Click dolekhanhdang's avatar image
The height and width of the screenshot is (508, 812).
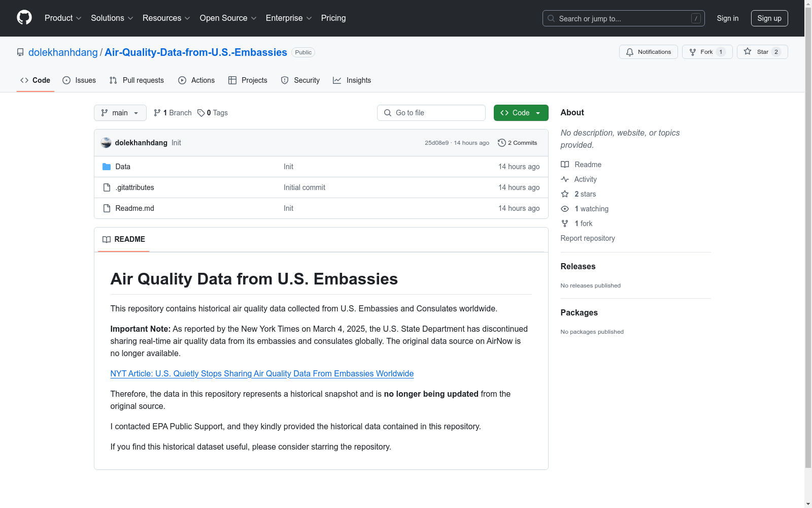click(x=106, y=143)
